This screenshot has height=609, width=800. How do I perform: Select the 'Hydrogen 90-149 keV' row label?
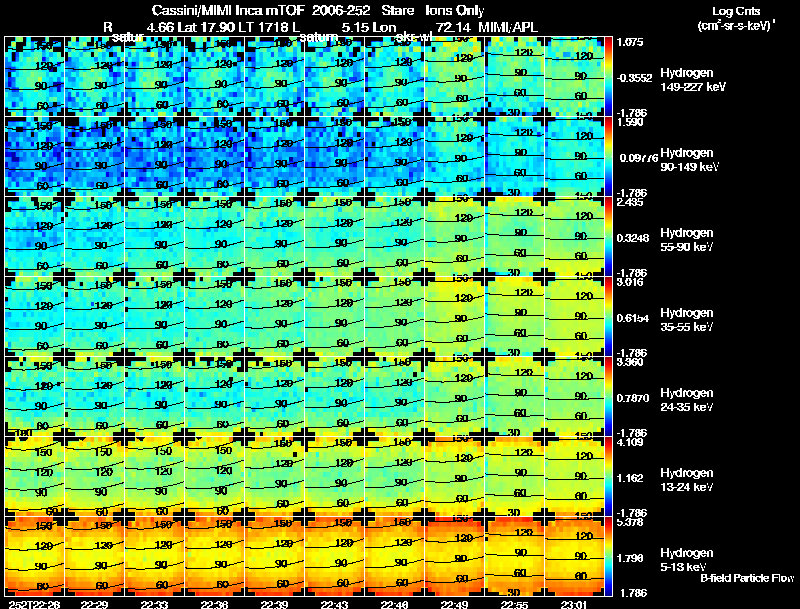[689, 160]
